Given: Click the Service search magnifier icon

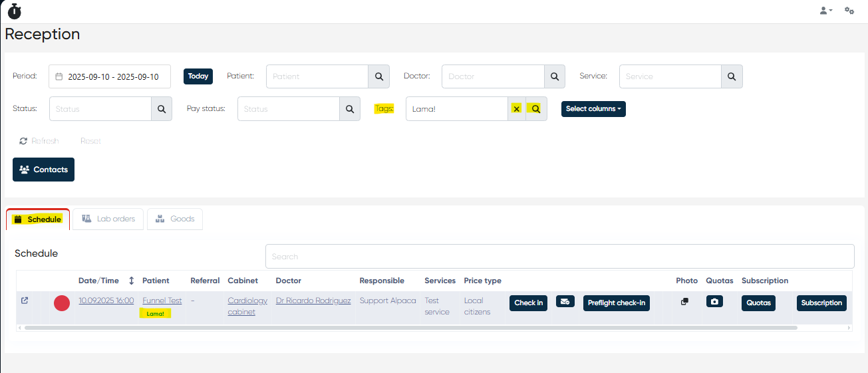Looking at the screenshot, I should click(732, 76).
